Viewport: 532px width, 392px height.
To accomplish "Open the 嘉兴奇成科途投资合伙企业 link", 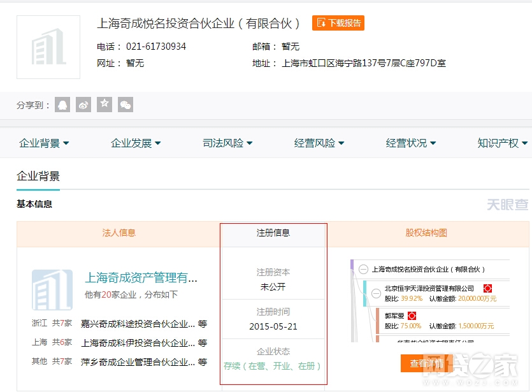I will coord(137,324).
